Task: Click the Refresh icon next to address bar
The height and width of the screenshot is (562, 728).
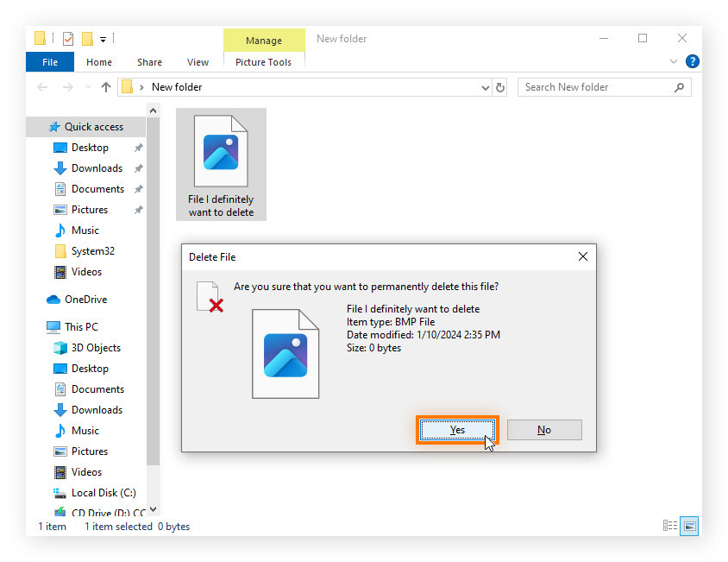Action: pyautogui.click(x=500, y=87)
